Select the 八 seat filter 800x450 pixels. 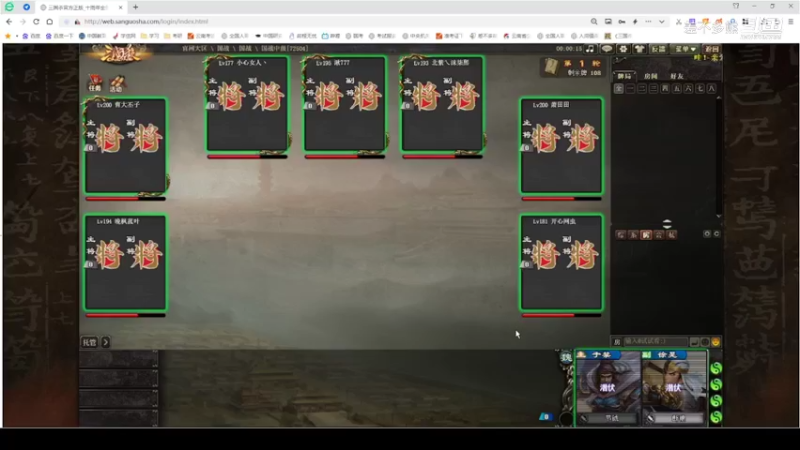tap(712, 89)
